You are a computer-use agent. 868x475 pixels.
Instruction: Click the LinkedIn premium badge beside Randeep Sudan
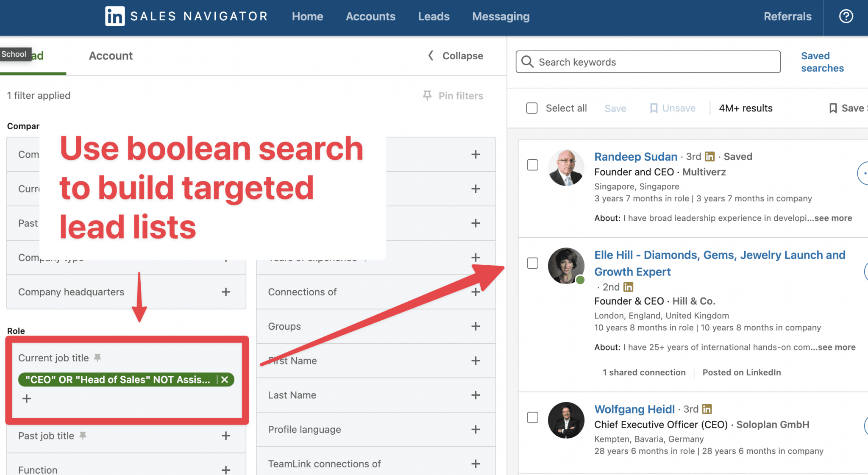tap(709, 156)
